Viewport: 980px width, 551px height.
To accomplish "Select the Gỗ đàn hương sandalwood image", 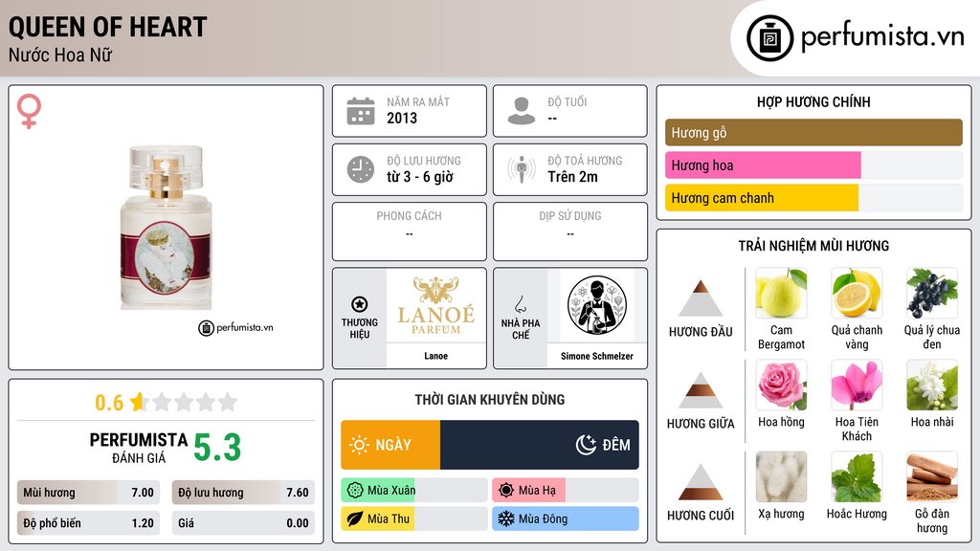I will (x=932, y=476).
